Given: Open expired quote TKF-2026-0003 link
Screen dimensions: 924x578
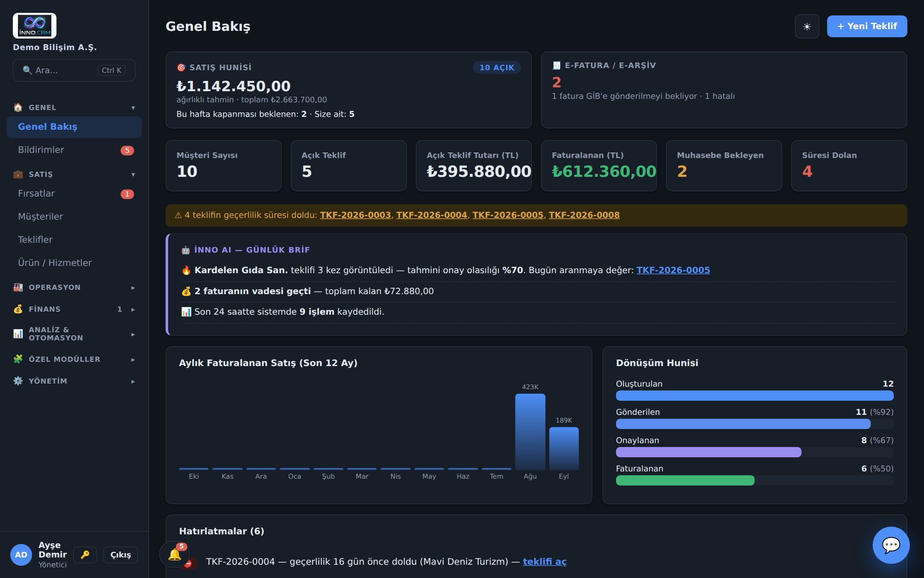Looking at the screenshot, I should (x=355, y=215).
